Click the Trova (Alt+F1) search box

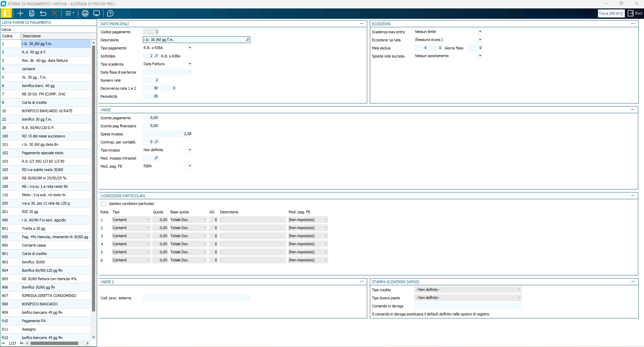click(x=611, y=13)
